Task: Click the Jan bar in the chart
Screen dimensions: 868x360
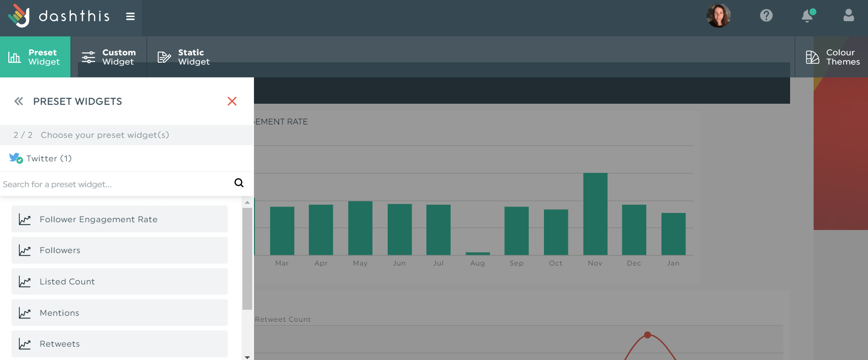Action: click(x=673, y=234)
